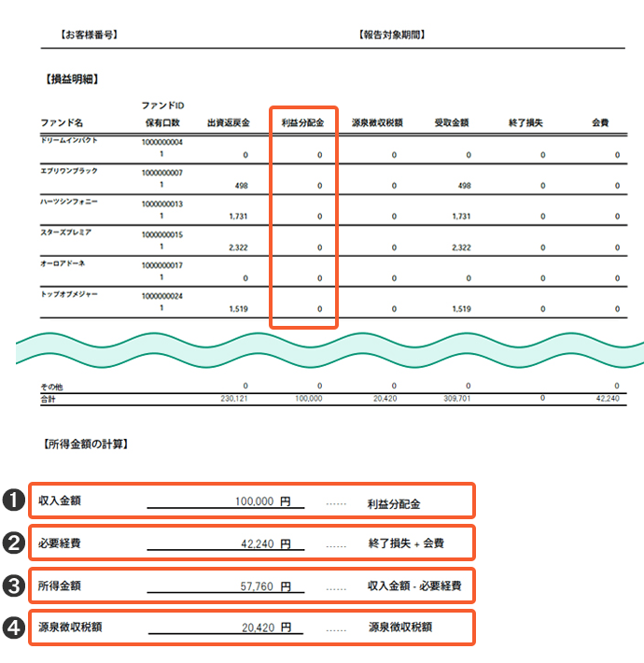
Task: Click 20,420 in the 合計 row
Action: click(385, 399)
